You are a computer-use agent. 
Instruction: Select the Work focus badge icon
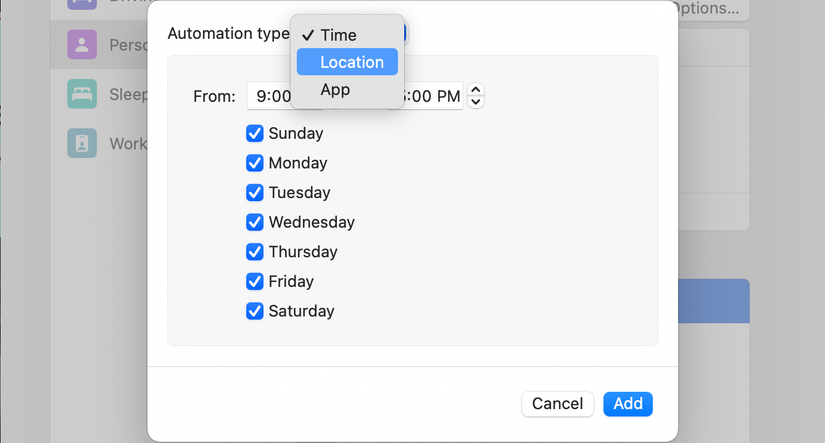82,143
